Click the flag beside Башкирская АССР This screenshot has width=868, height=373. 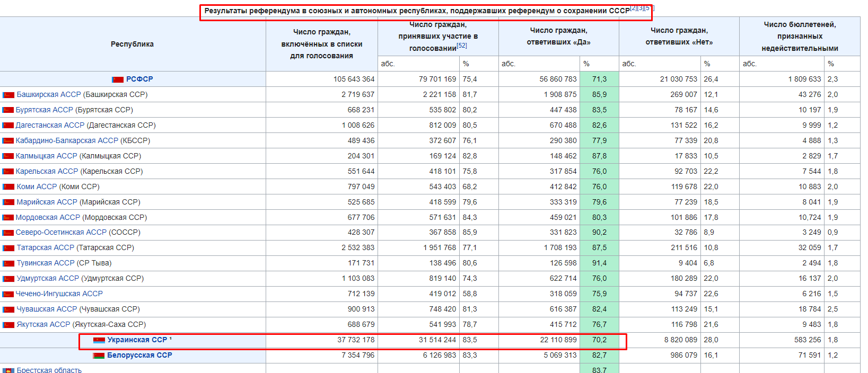(x=8, y=95)
